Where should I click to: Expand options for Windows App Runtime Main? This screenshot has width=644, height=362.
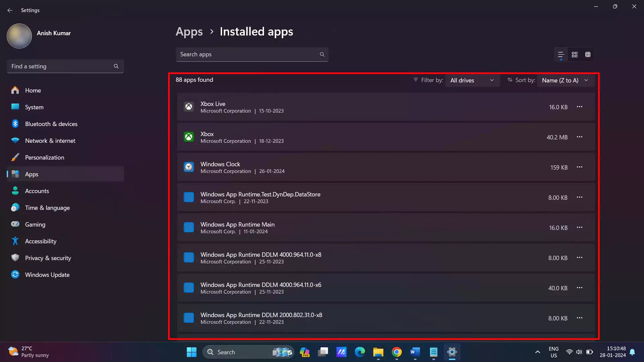[x=580, y=228]
